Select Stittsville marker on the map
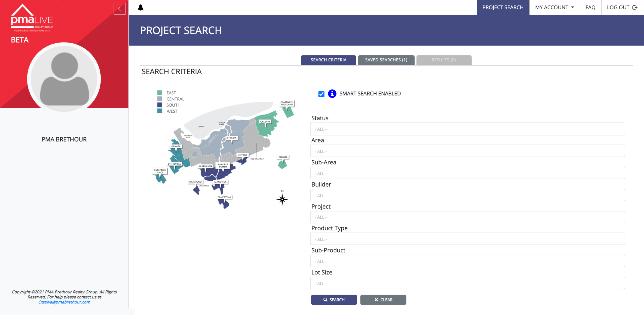This screenshot has height=315, width=644. click(x=174, y=164)
